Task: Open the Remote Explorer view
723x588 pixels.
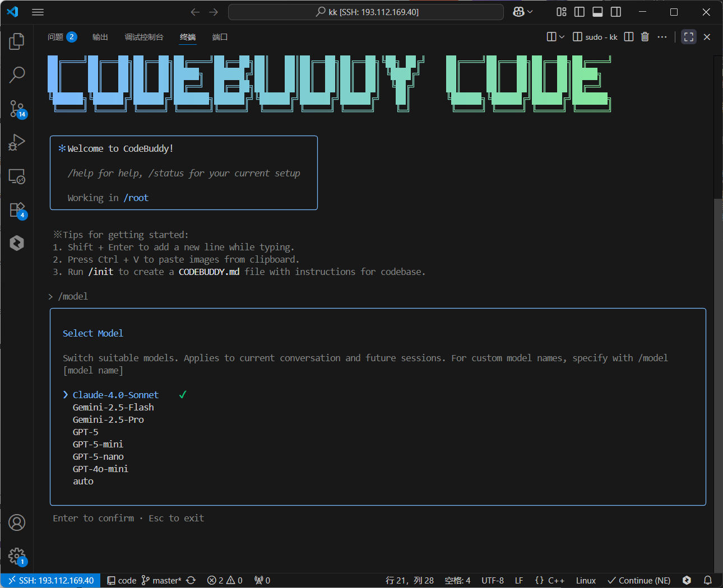Action: (x=17, y=176)
